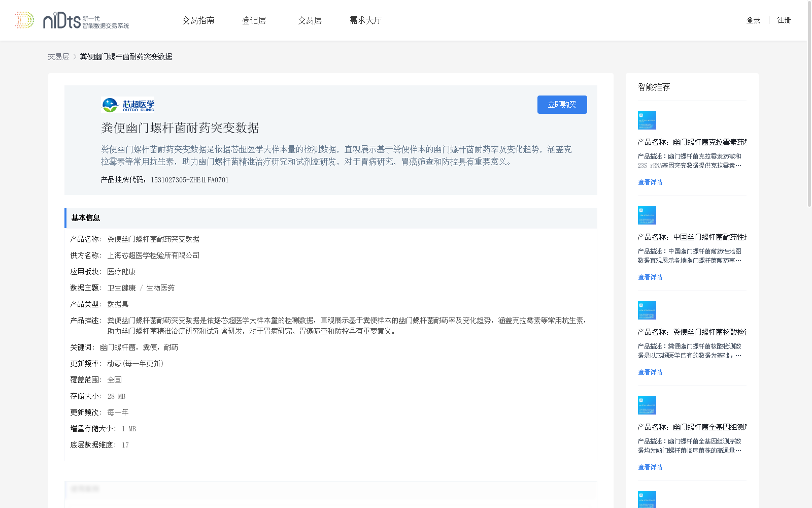Screen dimensions: 812x508
Task: Click the 医疗健康 application sector value
Action: 121,272
